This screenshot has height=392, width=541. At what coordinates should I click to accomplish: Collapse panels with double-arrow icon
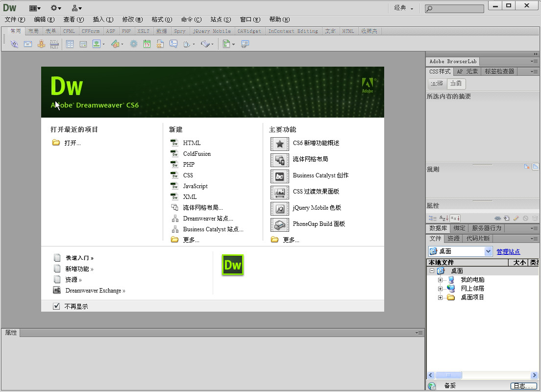click(x=536, y=54)
